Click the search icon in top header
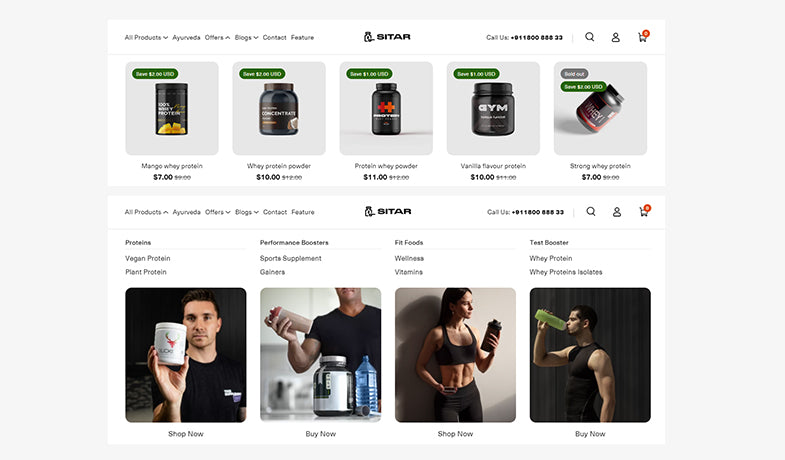This screenshot has width=785, height=460. (590, 37)
